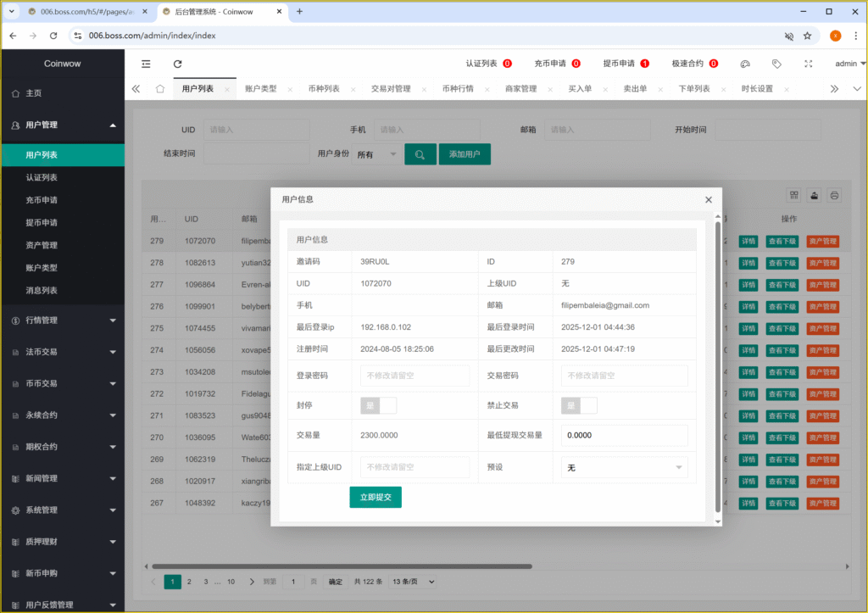Open the theme palette icon in the header
Image resolution: width=868 pixels, height=613 pixels.
pos(745,64)
